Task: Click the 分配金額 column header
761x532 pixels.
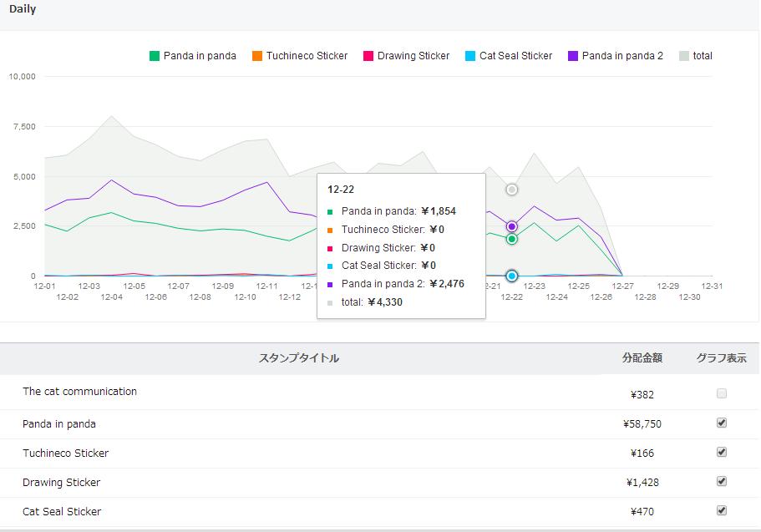Action: click(642, 358)
